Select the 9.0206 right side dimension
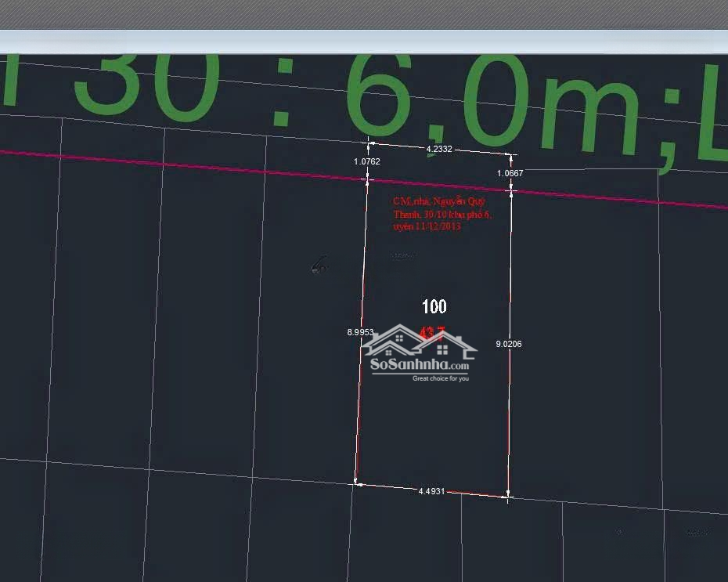This screenshot has height=582, width=728. [x=509, y=344]
